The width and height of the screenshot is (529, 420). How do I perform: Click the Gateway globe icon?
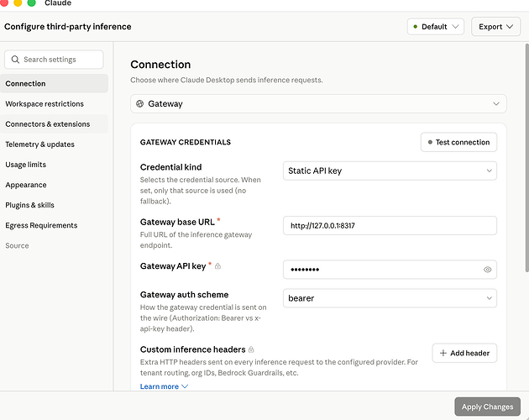pos(139,103)
